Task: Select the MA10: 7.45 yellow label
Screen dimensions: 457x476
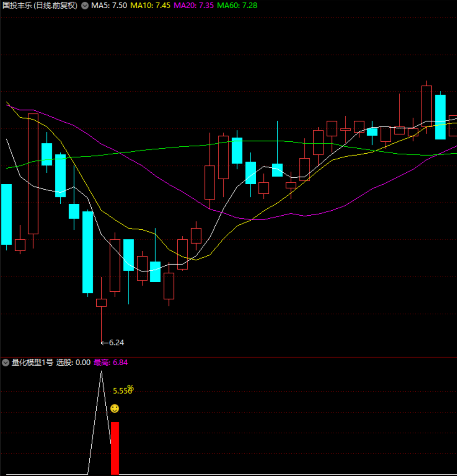Action: coord(150,6)
